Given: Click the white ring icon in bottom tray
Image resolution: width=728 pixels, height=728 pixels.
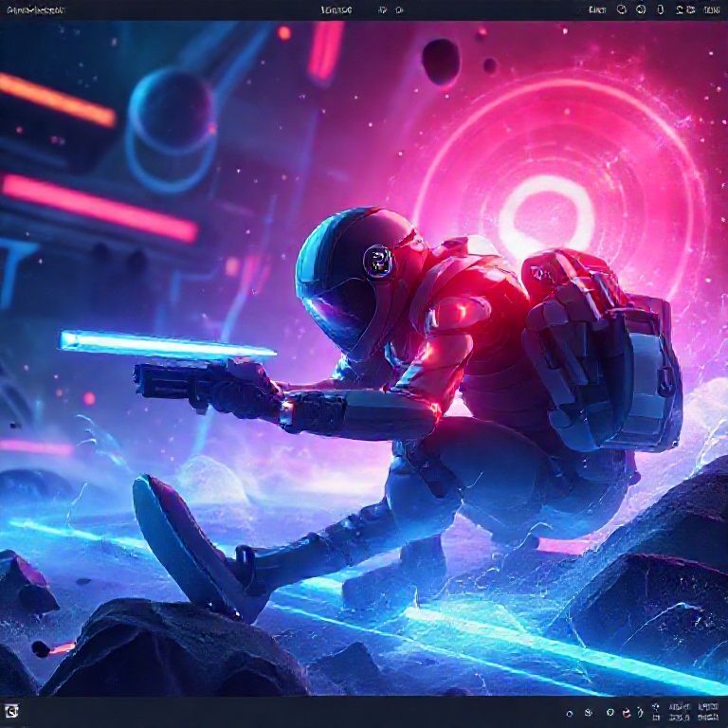Looking at the screenshot, I should coord(610,713).
